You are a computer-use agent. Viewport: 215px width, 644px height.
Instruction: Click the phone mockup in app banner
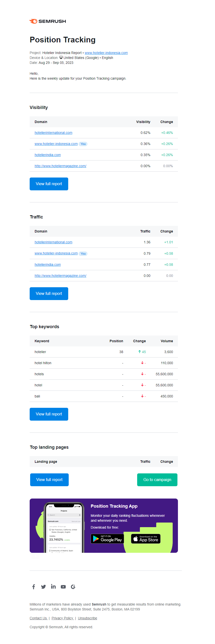click(x=64, y=527)
